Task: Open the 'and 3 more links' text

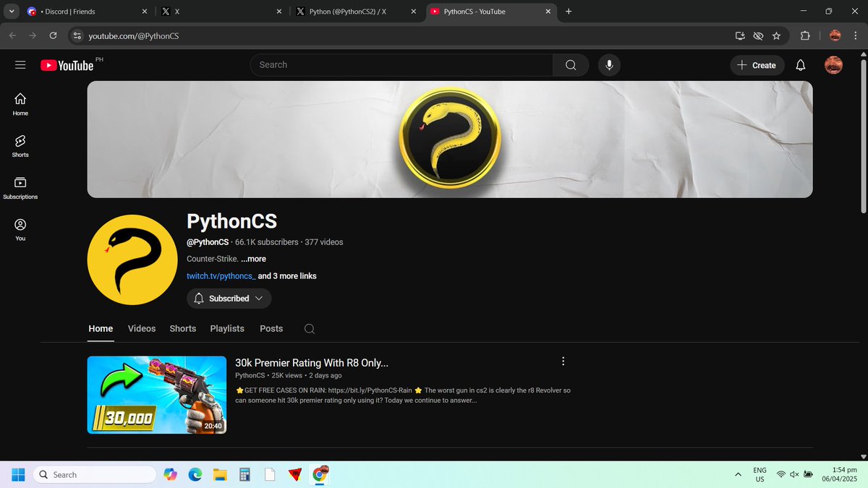Action: tap(287, 276)
